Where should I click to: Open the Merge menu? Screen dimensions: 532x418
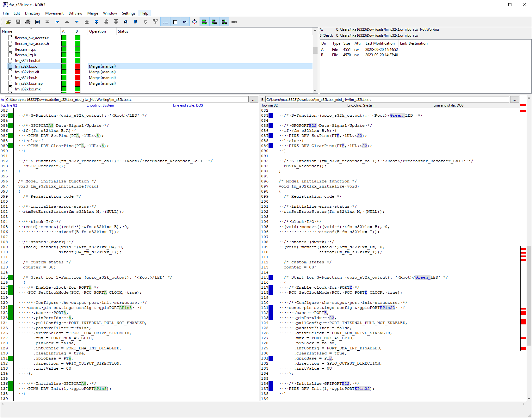tap(92, 13)
